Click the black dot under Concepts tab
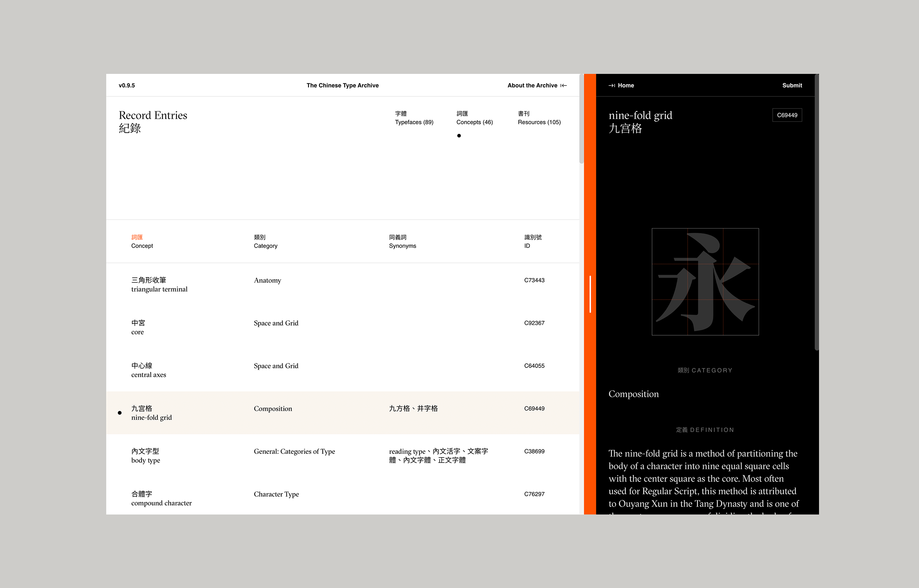The image size is (919, 588). 459,136
